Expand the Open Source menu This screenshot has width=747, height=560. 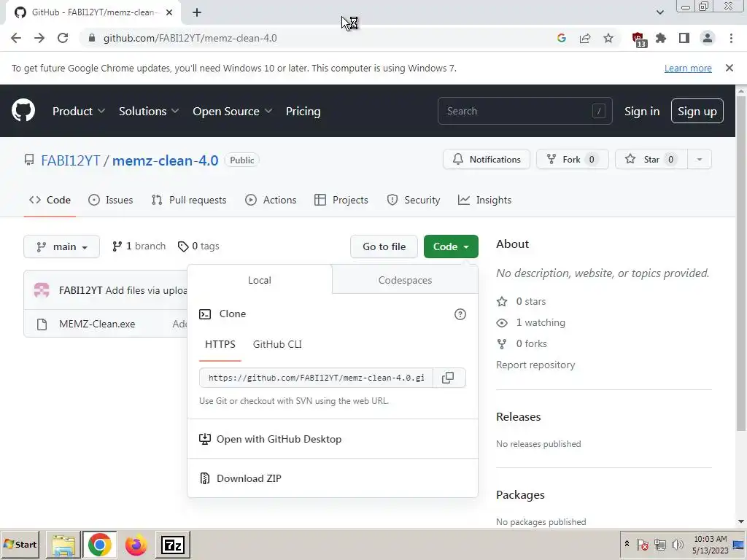point(233,111)
